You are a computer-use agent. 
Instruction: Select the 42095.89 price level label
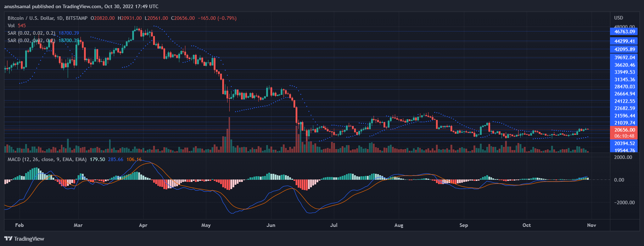tap(625, 50)
